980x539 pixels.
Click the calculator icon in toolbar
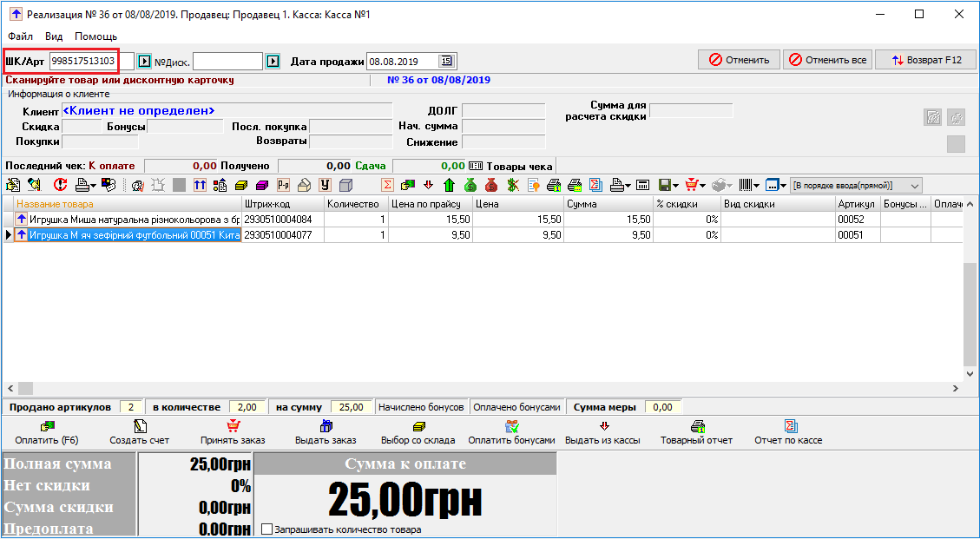coord(643,185)
